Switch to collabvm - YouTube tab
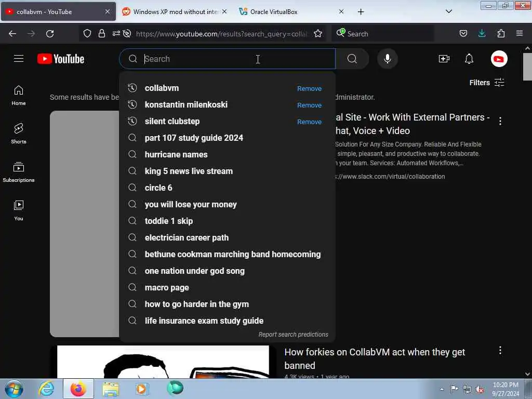The height and width of the screenshot is (399, 532). tap(58, 12)
